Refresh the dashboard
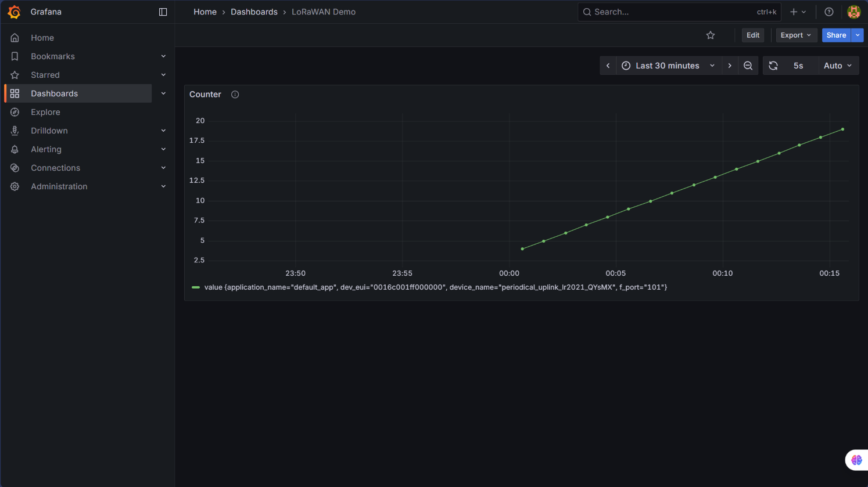 (773, 66)
